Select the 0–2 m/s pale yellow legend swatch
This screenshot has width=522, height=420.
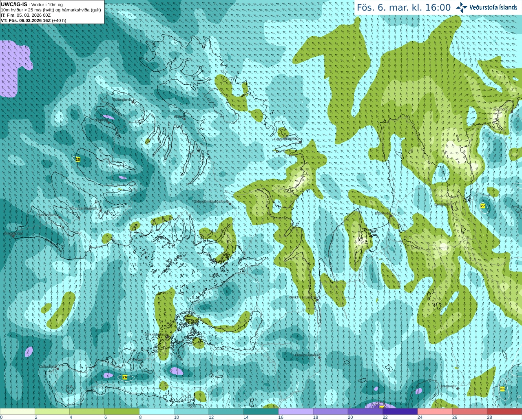[18, 411]
